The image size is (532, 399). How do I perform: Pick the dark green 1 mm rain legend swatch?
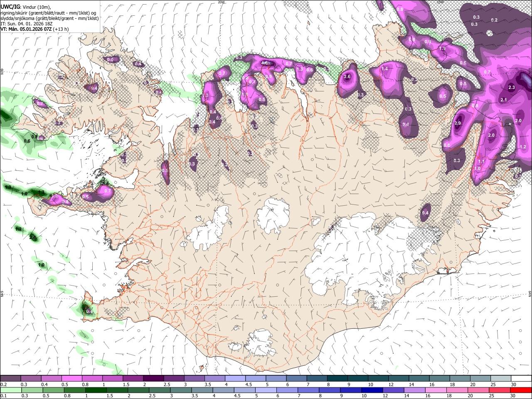[x=96, y=390]
